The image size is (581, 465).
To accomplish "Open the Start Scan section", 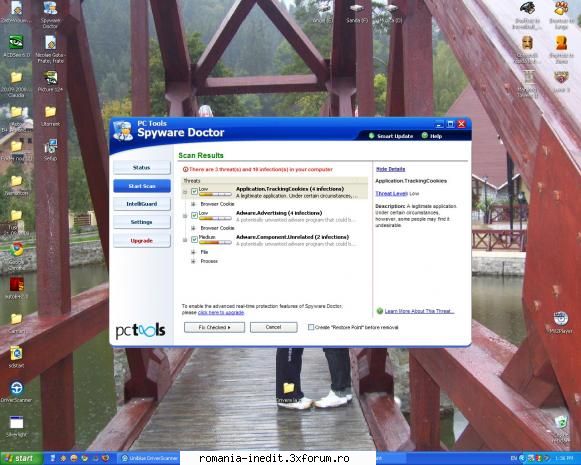I will pos(142,186).
